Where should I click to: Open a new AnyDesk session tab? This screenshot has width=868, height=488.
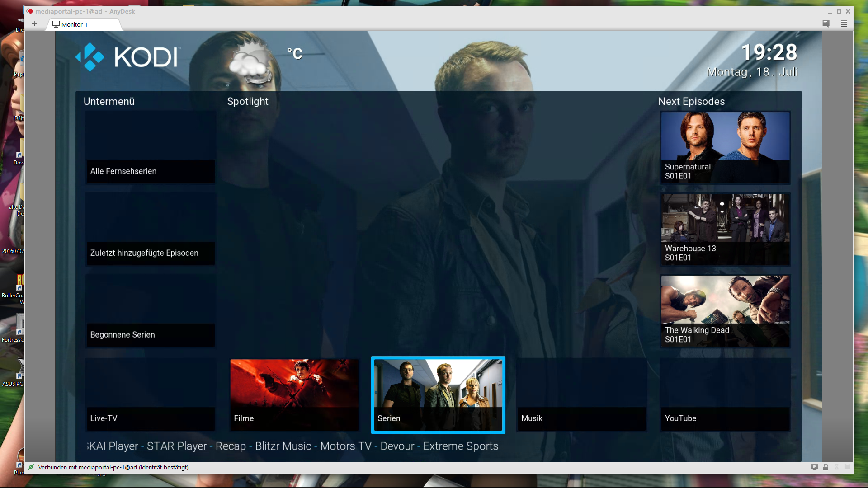coord(34,24)
